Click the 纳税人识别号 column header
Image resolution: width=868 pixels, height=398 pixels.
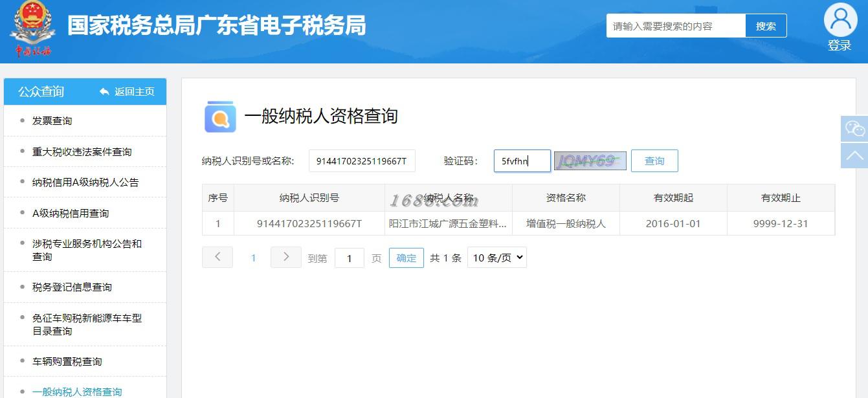click(x=309, y=198)
